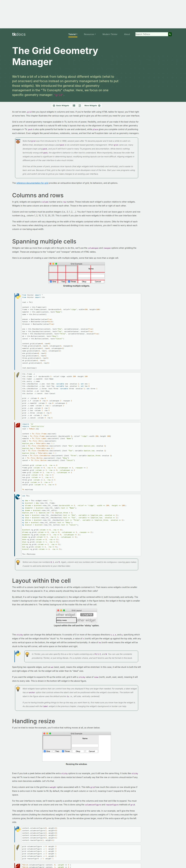Click the search magnifier button
The width and height of the screenshot is (186, 868).
[x=170, y=34]
